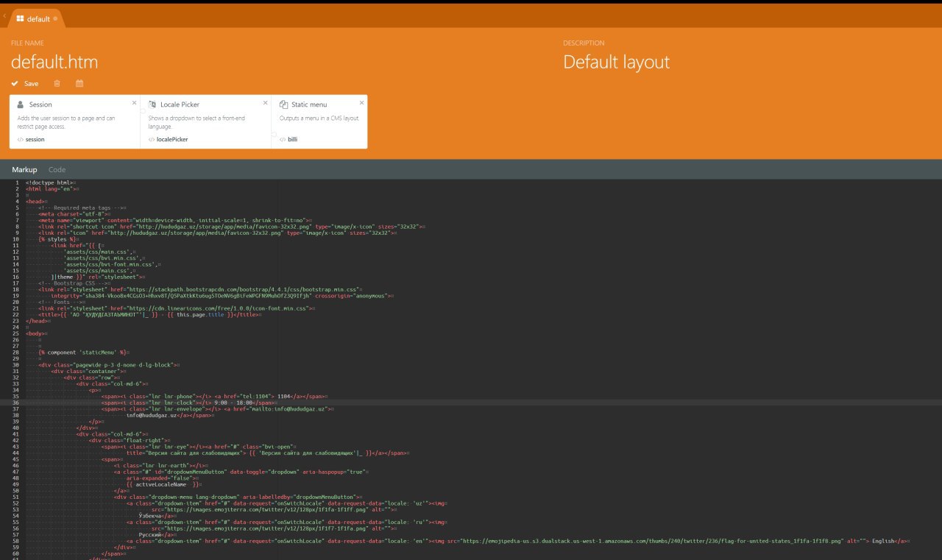Screen dimensions: 942x560
Task: Click the code icon next to session alias
Action: [x=20, y=139]
